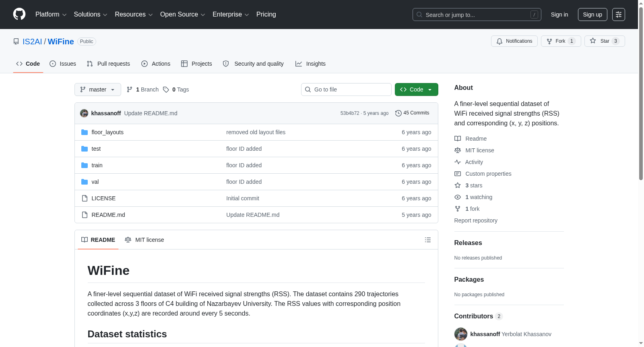The width and height of the screenshot is (644, 347).
Task: Switch to the Projects tab
Action: (196, 64)
